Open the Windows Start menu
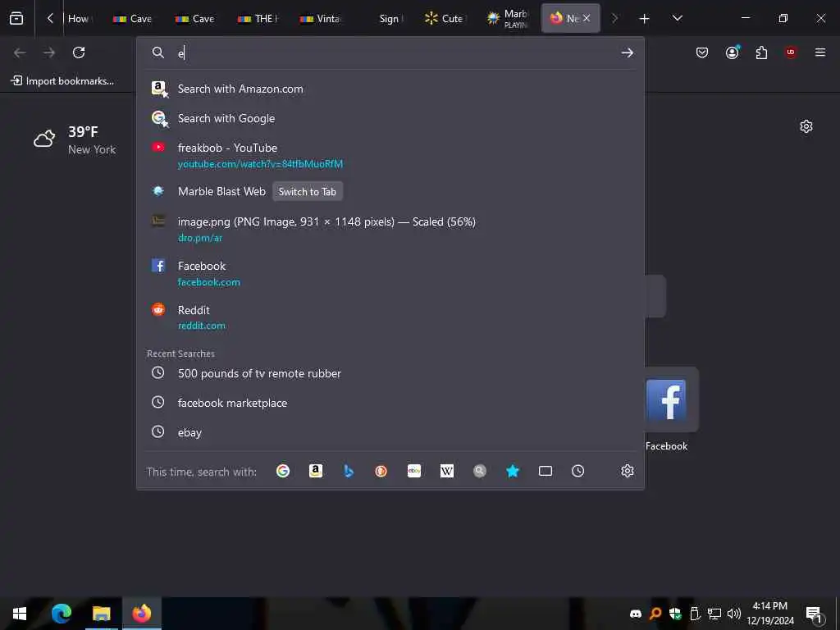 20,614
